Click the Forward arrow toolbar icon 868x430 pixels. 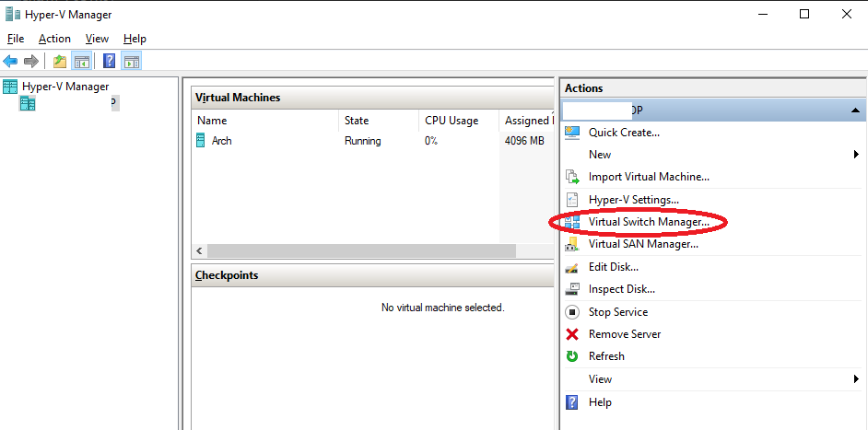point(31,61)
